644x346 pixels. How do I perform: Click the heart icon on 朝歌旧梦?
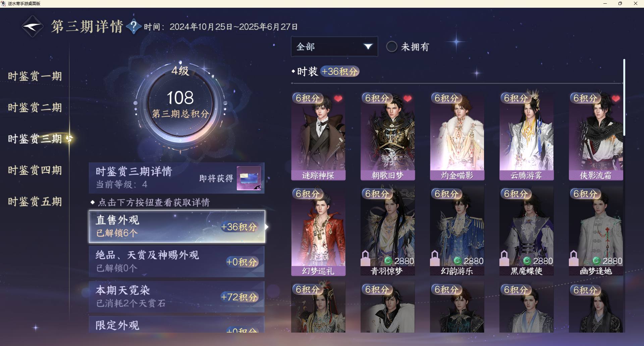coord(408,99)
